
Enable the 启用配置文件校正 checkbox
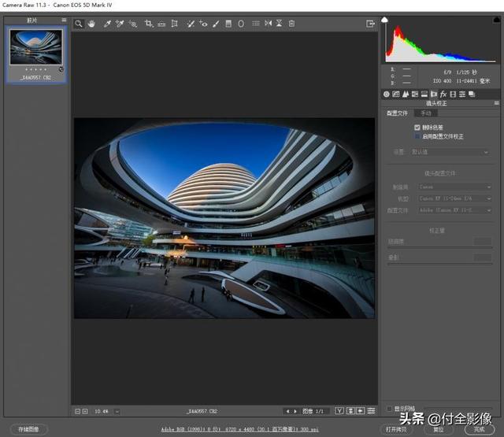tap(417, 136)
